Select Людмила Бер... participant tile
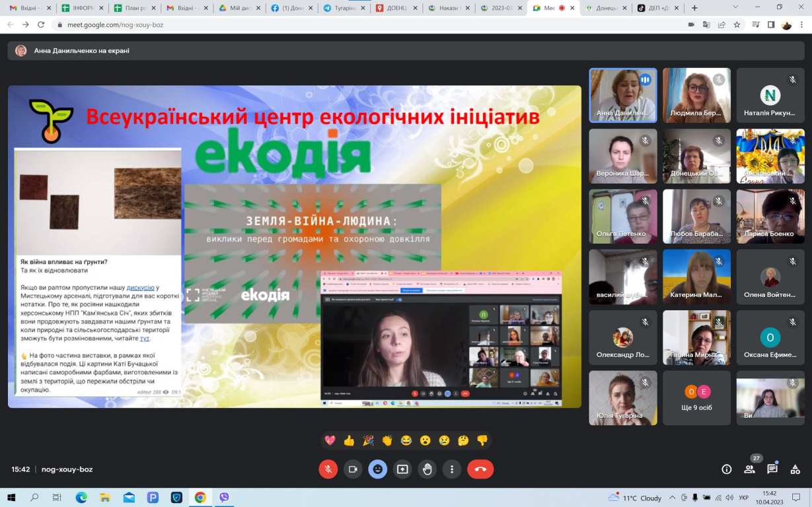Screen dimensions: 812x507 [696, 95]
